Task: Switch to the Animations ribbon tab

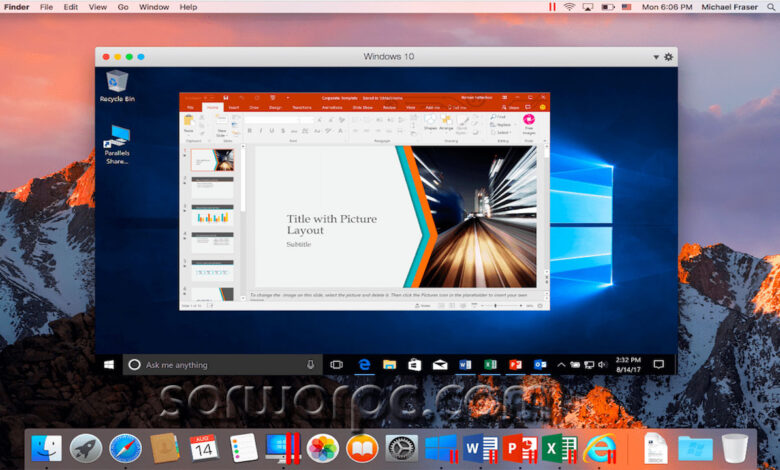Action: [332, 107]
